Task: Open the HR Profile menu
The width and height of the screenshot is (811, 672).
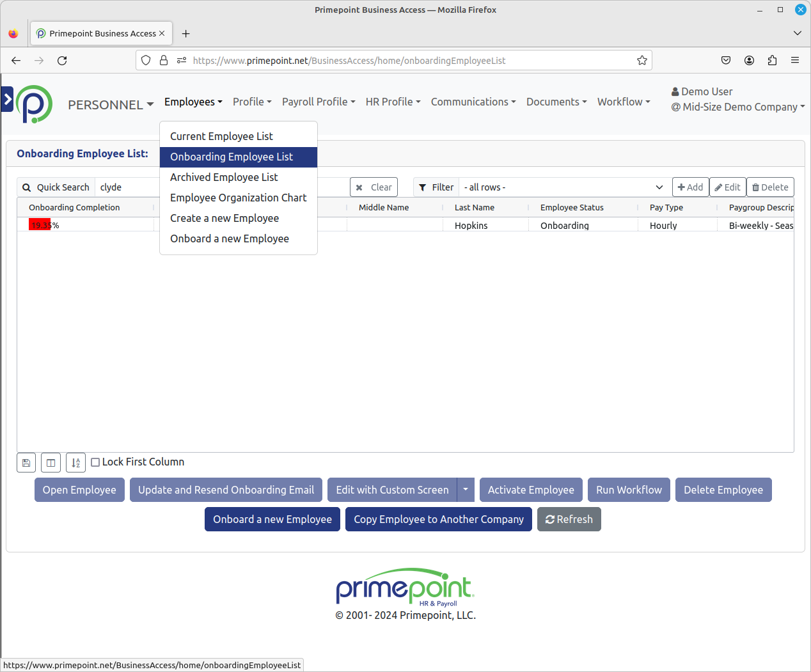Action: pos(393,102)
